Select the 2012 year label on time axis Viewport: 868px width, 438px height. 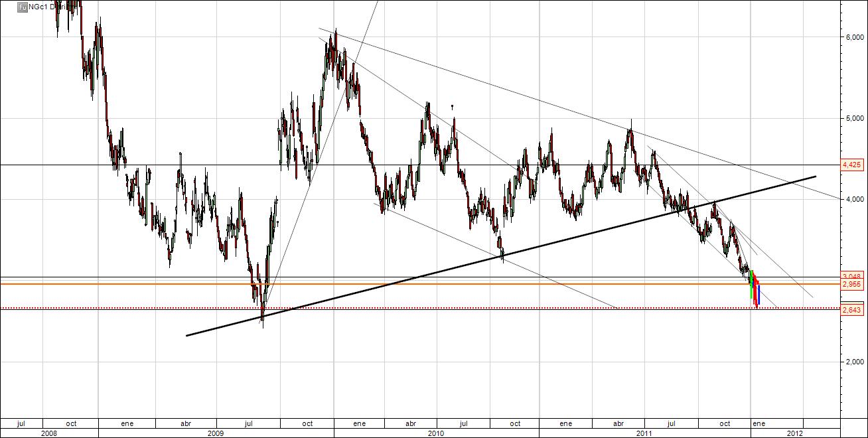795,433
